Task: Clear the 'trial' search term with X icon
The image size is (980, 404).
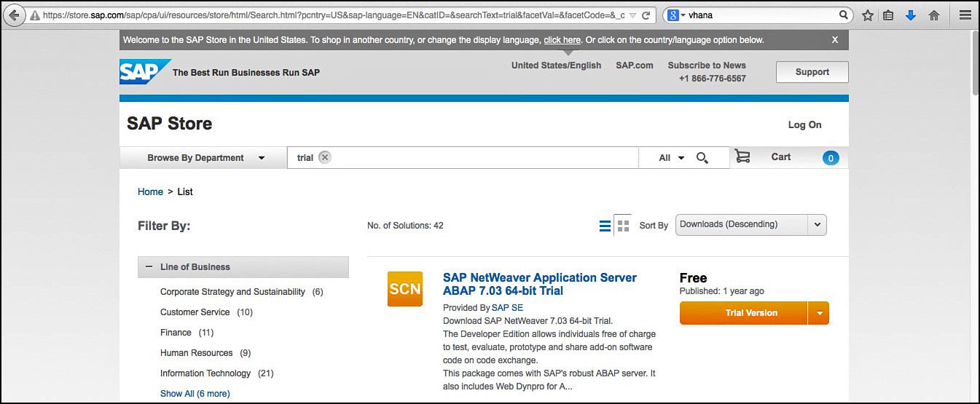Action: tap(324, 157)
